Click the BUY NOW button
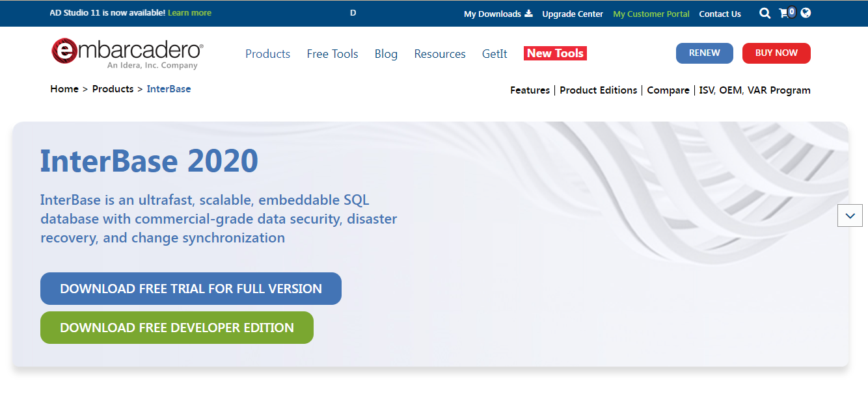This screenshot has width=868, height=403. [776, 53]
